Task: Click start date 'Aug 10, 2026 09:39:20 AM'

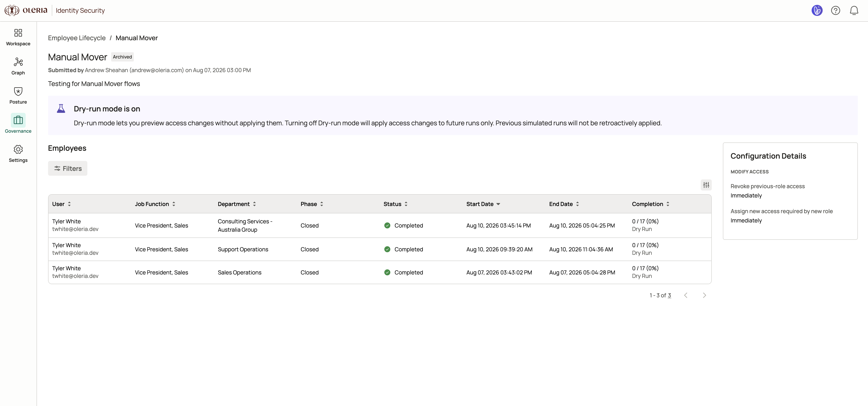Action: (499, 249)
